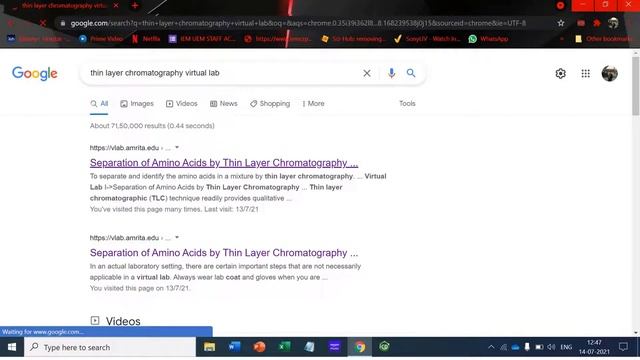
Task: Open Windows Start menu
Action: [x=12, y=347]
